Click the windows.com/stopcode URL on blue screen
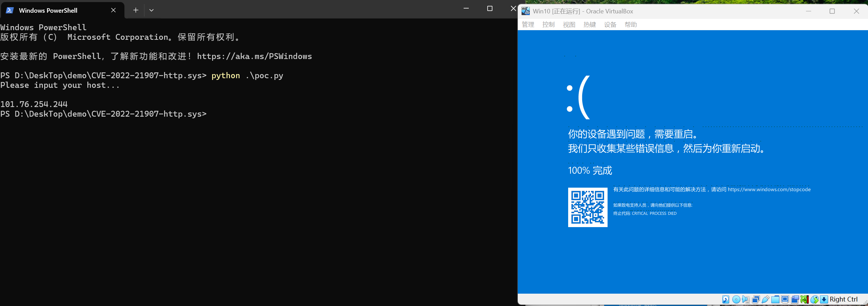 (769, 189)
